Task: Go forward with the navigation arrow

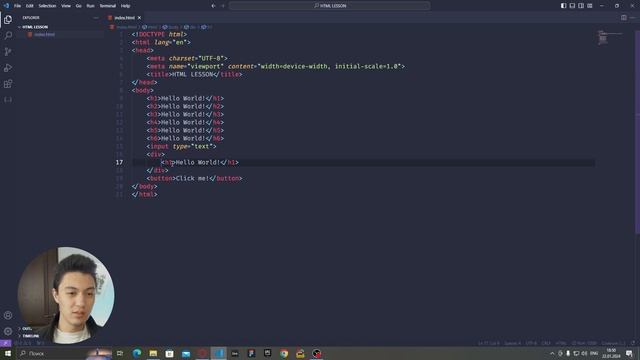Action: point(223,6)
